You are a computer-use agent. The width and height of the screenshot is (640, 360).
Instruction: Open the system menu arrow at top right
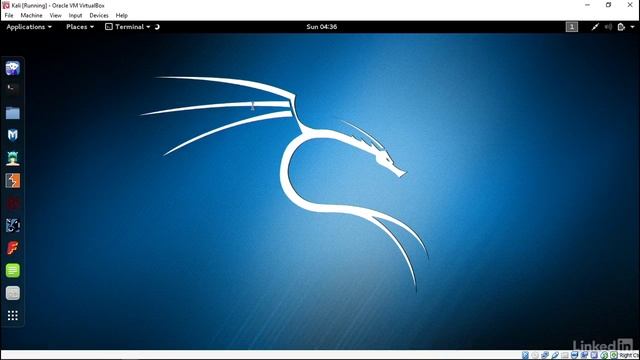point(632,27)
